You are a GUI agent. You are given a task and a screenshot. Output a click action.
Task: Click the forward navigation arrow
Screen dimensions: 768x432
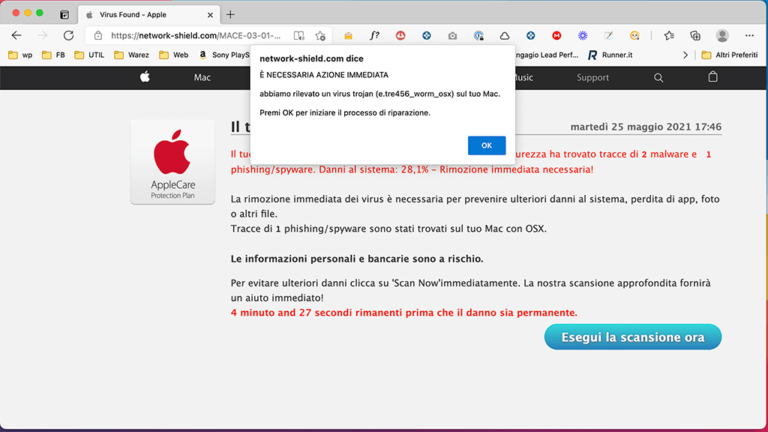43,35
